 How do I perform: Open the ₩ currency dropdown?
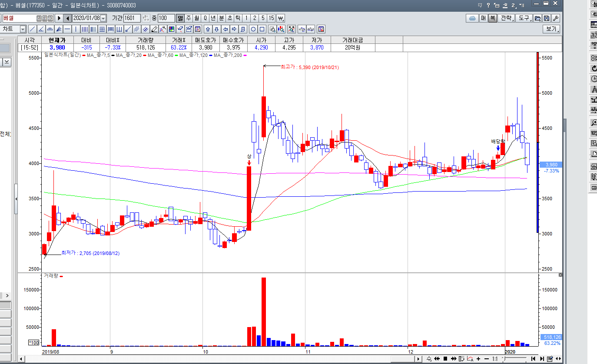(x=281, y=18)
